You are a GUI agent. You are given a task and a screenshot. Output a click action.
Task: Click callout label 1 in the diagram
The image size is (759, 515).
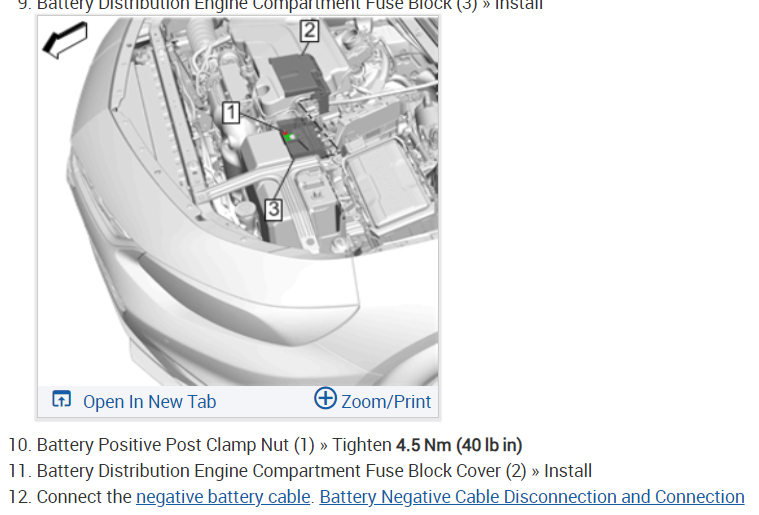(231, 112)
